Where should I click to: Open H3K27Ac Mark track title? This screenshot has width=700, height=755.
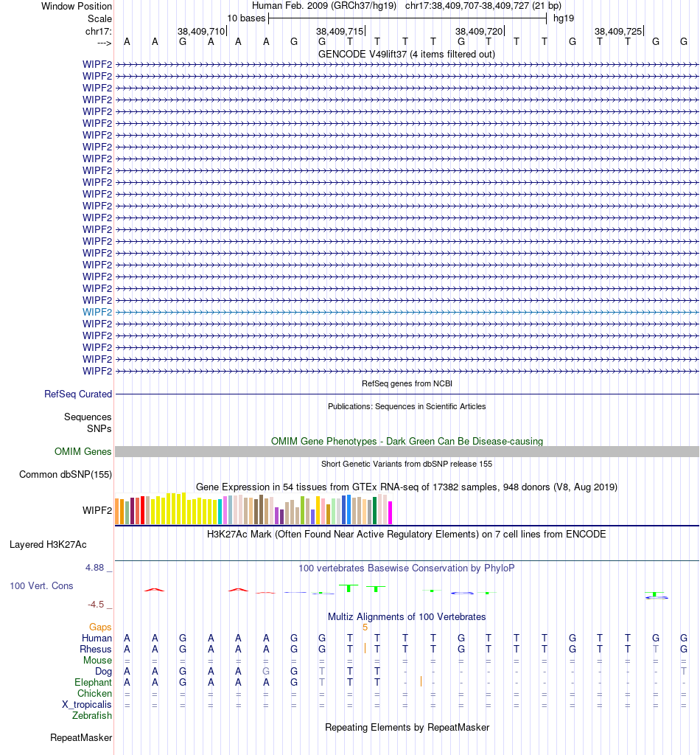[407, 534]
